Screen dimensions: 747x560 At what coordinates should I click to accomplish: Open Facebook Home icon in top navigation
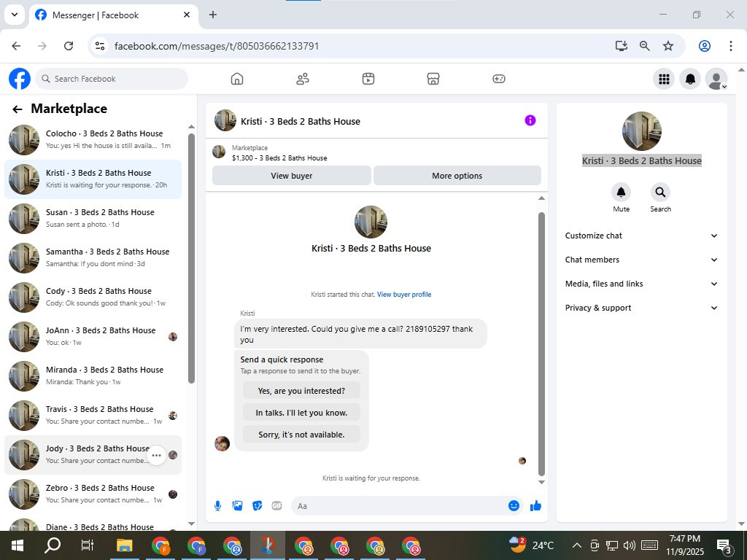click(237, 79)
